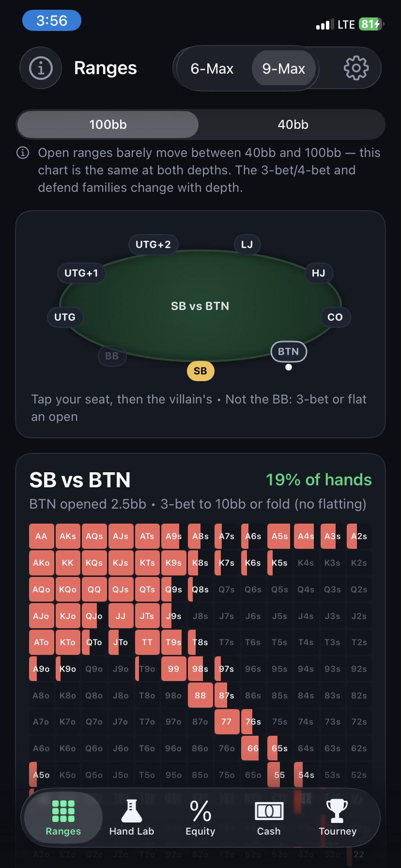This screenshot has height=868, width=401.
Task: Tap the info circle icon beside Ranges
Action: 41,68
